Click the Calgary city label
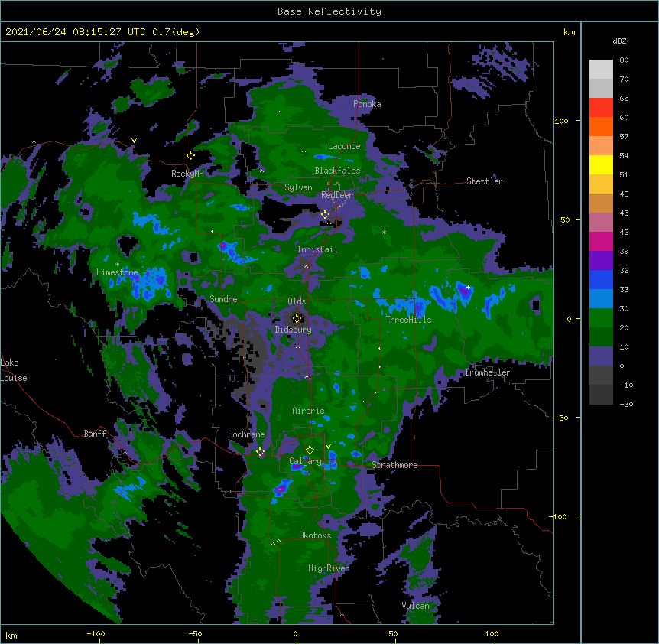The width and height of the screenshot is (659, 644). (x=306, y=461)
